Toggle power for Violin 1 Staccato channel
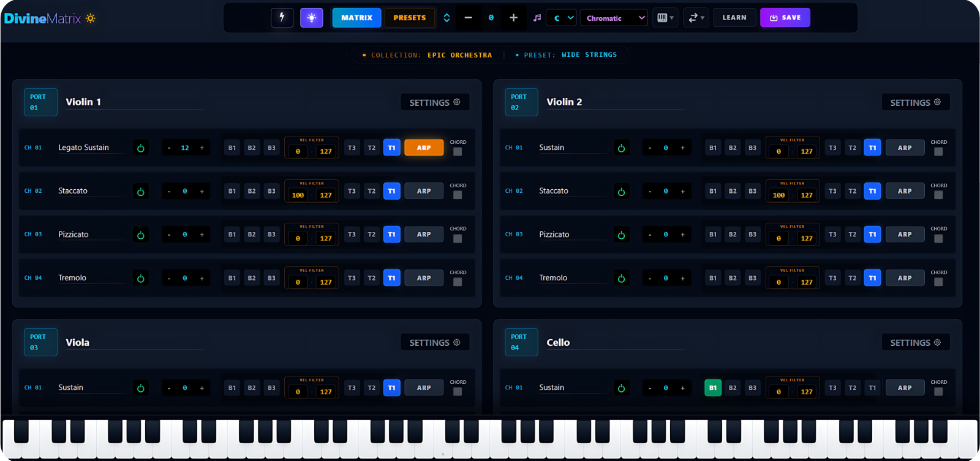980x461 pixels. (x=141, y=192)
